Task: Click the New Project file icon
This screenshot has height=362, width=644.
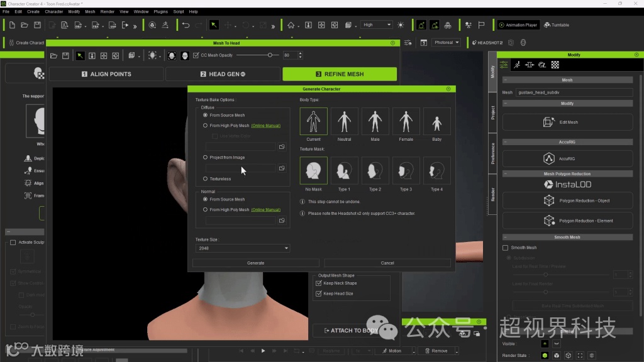Action: [x=12, y=25]
